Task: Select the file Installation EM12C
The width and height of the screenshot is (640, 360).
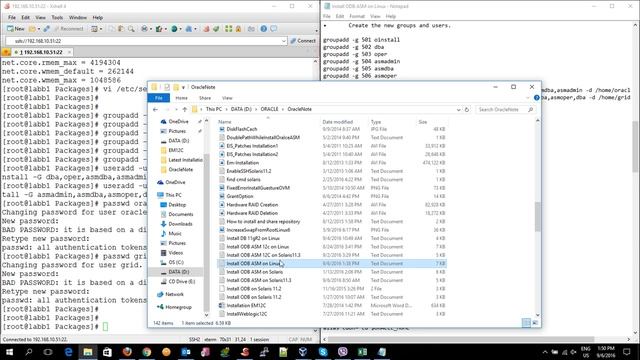Action: coord(246,305)
